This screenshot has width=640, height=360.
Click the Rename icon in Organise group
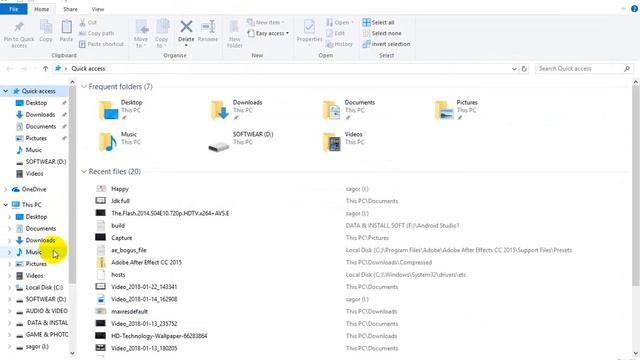[x=208, y=27]
